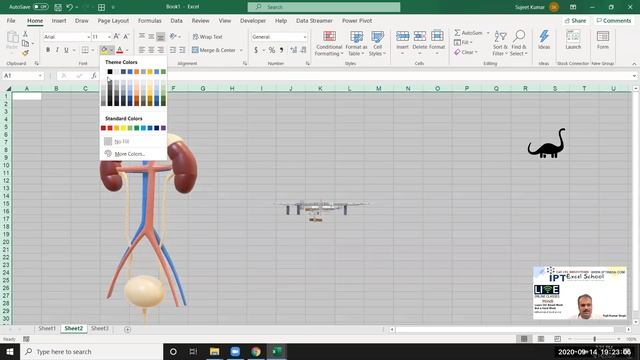Click Insert Function fx icon
Image resolution: width=640 pixels, height=360 pixels.
point(94,76)
